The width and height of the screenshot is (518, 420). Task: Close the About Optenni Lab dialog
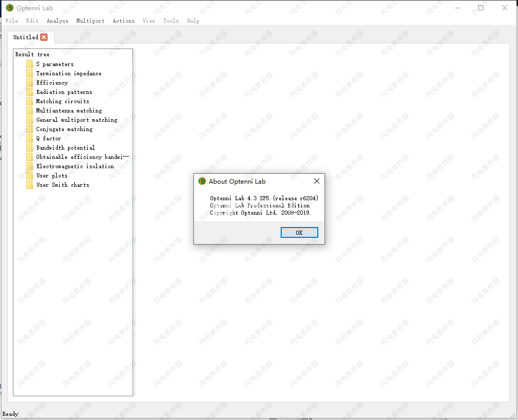pyautogui.click(x=316, y=181)
